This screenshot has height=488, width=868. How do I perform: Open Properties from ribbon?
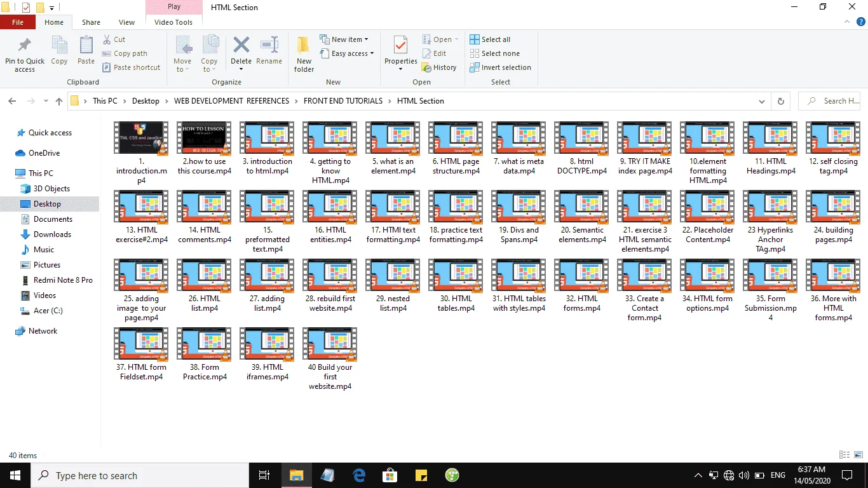[x=400, y=55]
